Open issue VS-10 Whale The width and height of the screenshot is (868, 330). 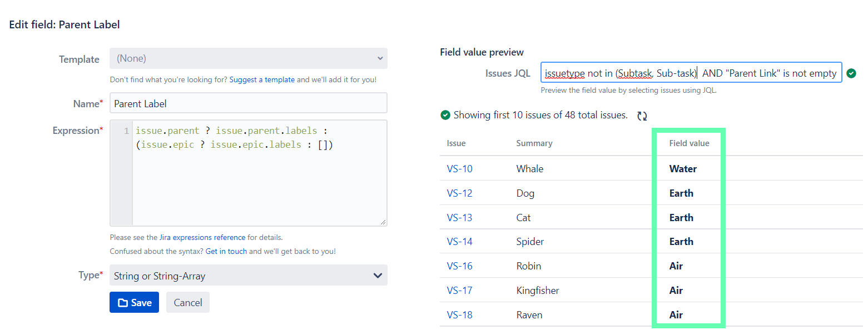[459, 168]
